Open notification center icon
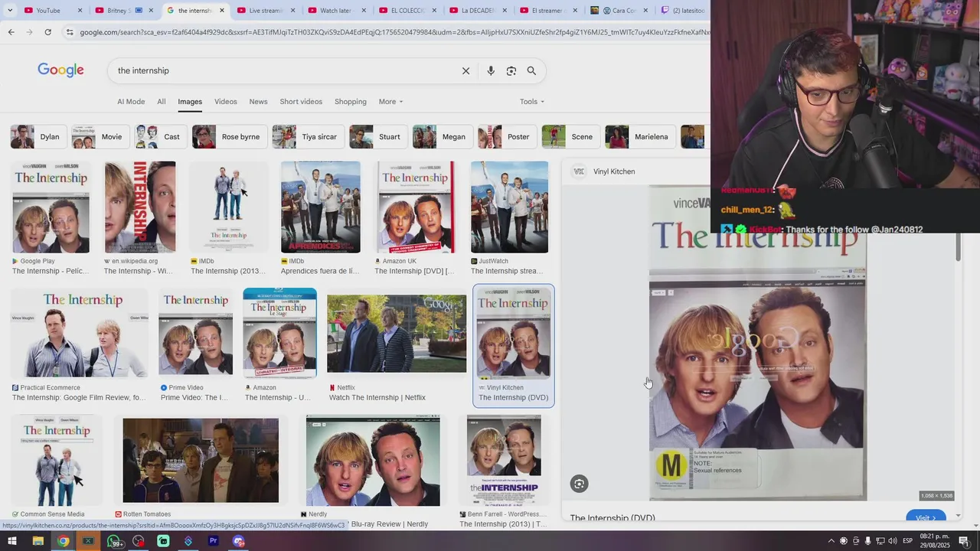 coord(964,541)
